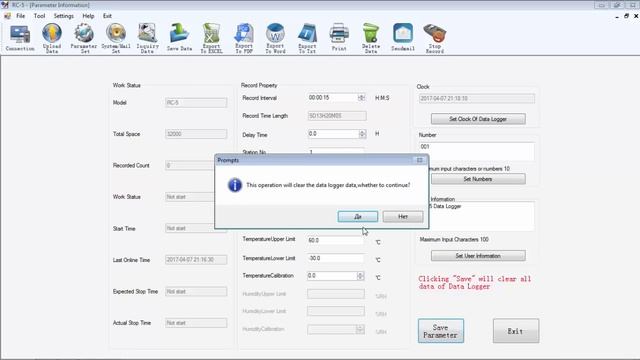
Task: Click the Record Interval time field
Action: (x=333, y=98)
